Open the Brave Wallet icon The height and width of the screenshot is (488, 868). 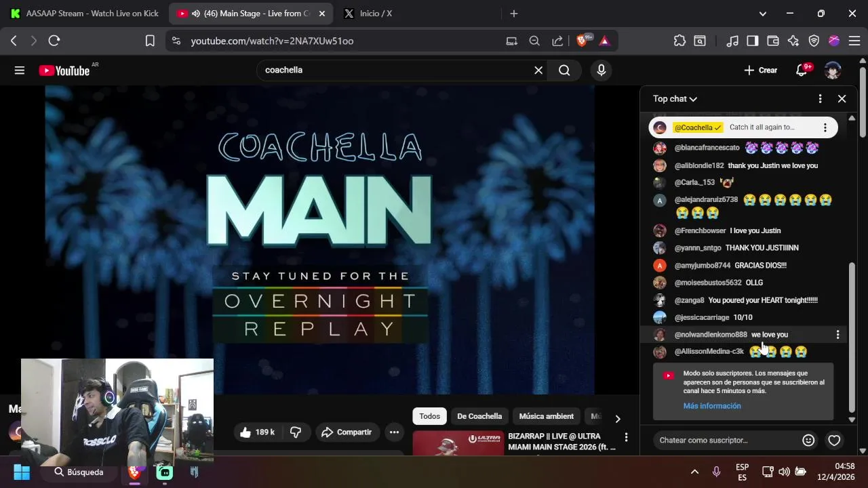point(772,41)
